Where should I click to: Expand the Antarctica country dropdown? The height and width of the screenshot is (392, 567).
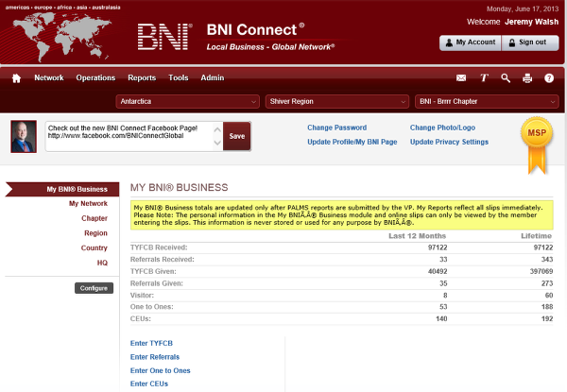(x=188, y=101)
